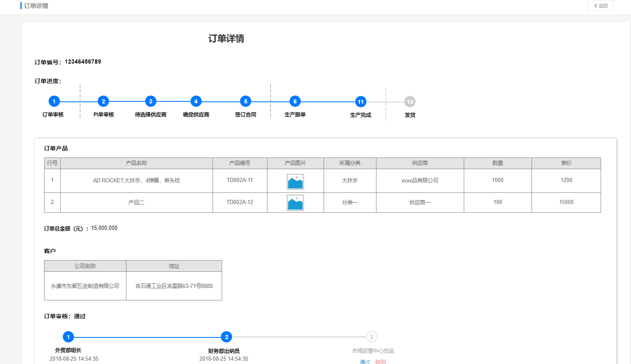Click order total 15,000,000
The height and width of the screenshot is (364, 631).
pos(104,228)
